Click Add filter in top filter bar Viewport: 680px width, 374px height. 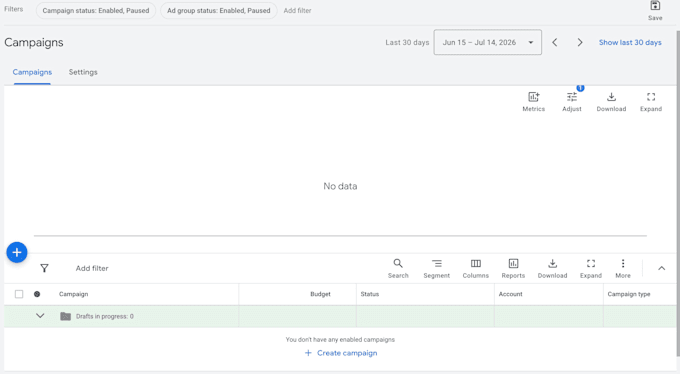tap(298, 10)
